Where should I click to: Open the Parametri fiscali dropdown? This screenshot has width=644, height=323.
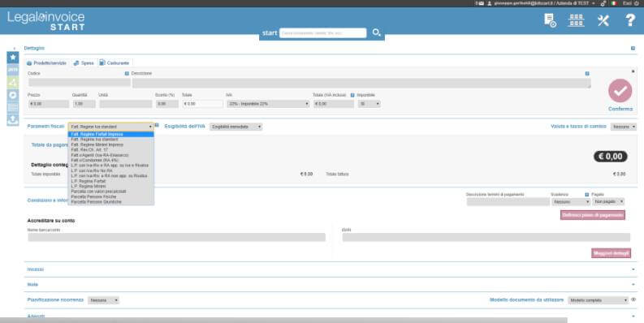[111, 127]
